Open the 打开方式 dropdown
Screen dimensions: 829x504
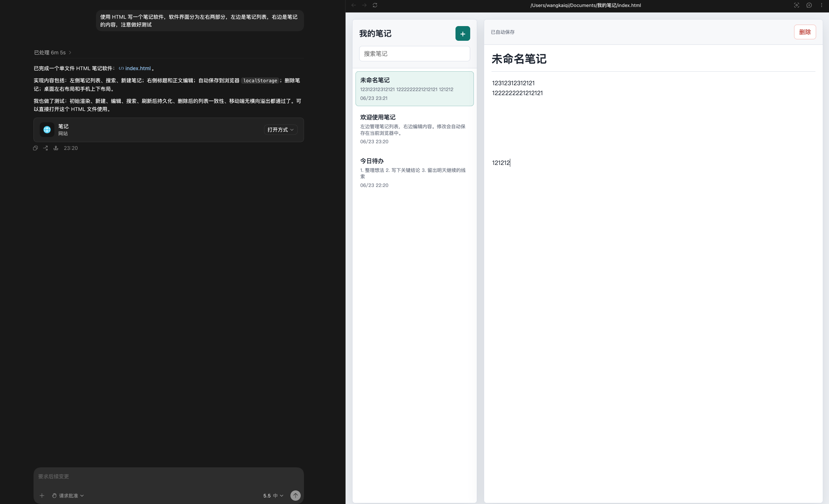280,130
